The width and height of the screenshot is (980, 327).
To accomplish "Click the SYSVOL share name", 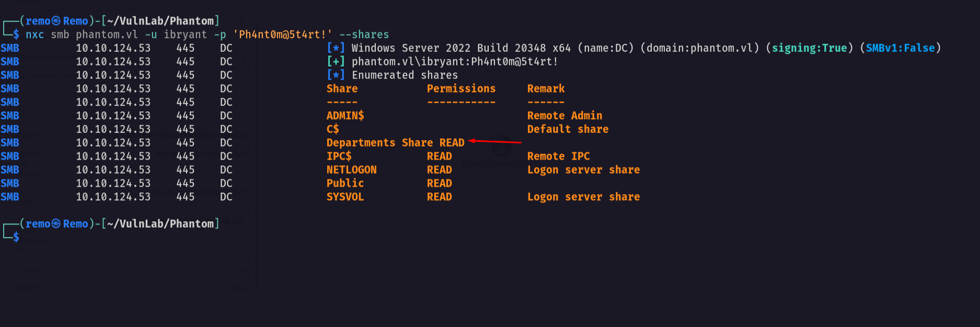I will pyautogui.click(x=345, y=197).
